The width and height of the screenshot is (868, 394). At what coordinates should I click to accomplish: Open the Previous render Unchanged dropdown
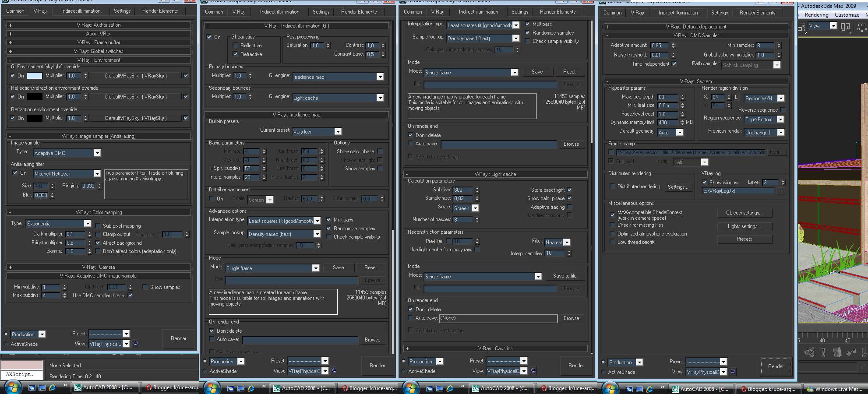(x=764, y=133)
